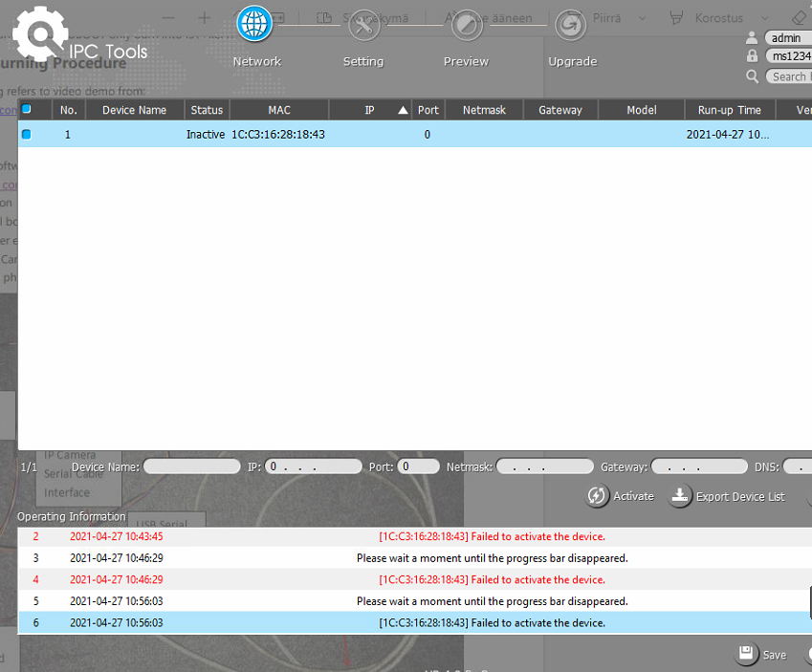Screen dimensions: 812x672
Task: Expand the chevron next to Piirrä
Action: (642, 18)
